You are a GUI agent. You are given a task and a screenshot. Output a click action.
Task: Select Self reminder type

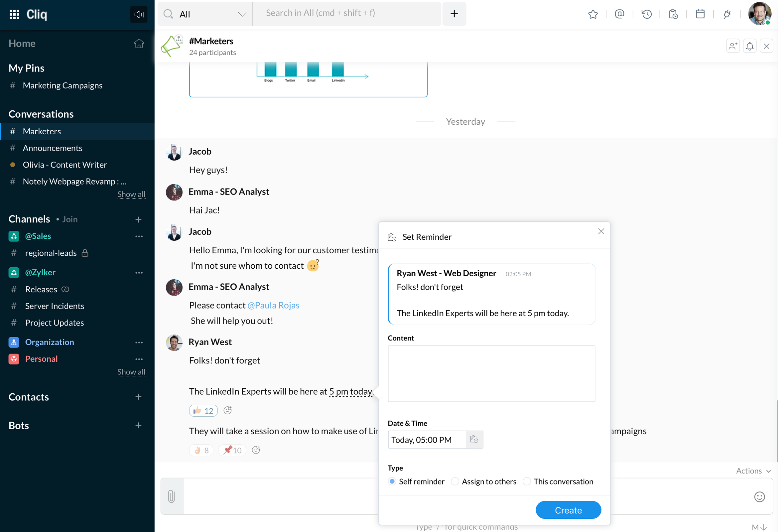click(x=392, y=481)
